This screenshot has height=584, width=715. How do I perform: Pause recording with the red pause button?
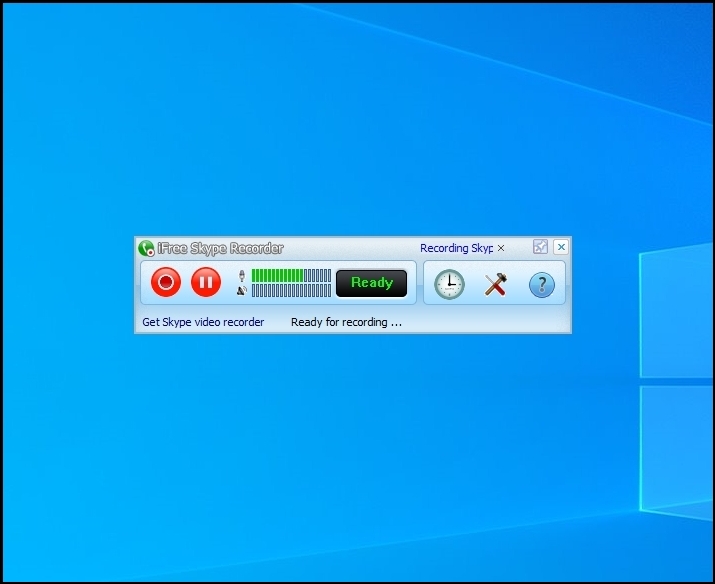(206, 282)
